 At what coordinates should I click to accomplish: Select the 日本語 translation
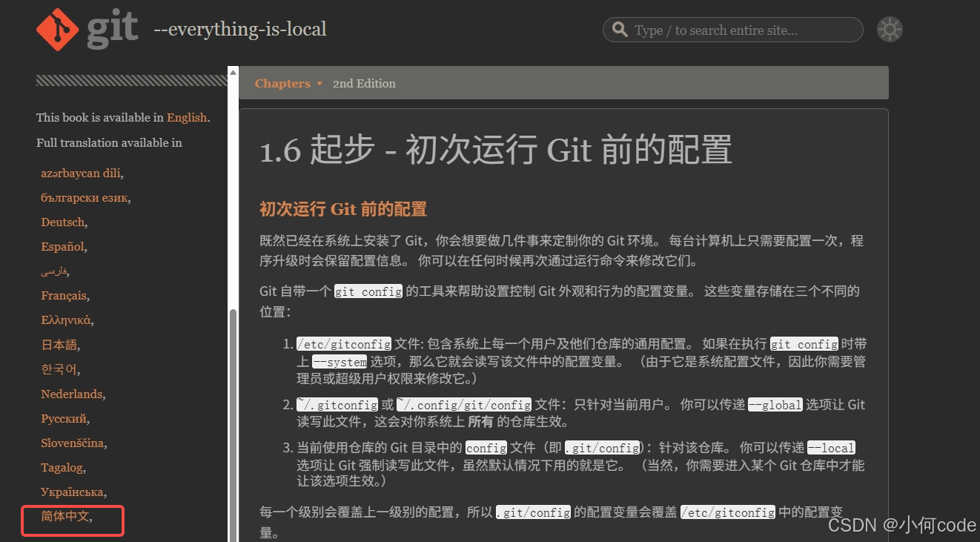[59, 344]
